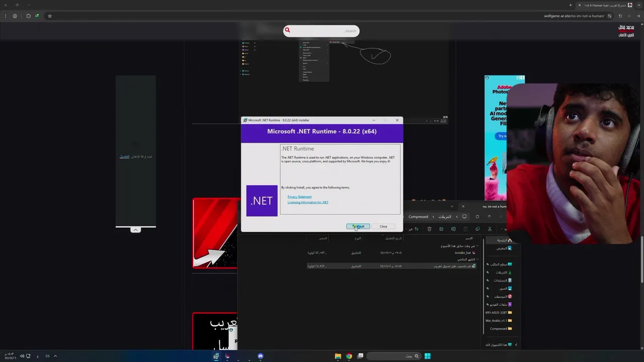Click the red magnifier search icon on the webpage
This screenshot has width=644, height=362.
[287, 30]
